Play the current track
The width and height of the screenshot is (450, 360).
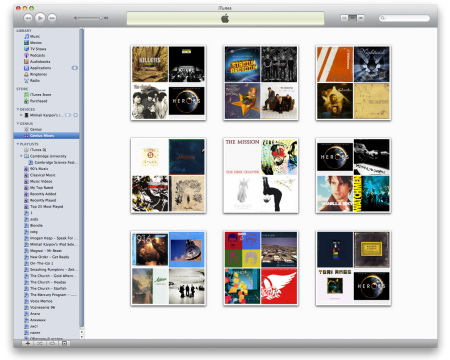40,18
